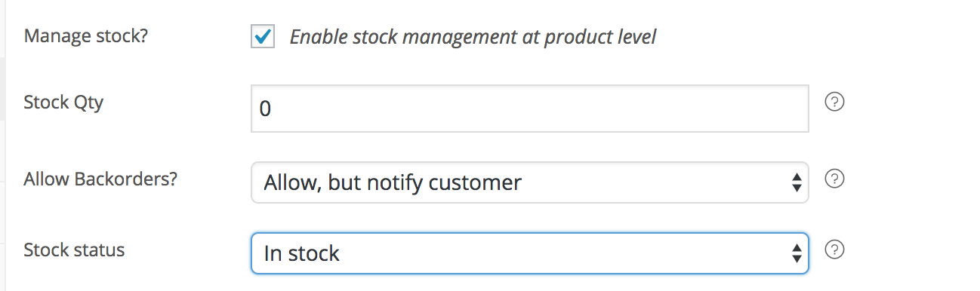Screen dimensions: 980x291
Task: Uncheck the Manage stock checkbox
Action: 263,36
